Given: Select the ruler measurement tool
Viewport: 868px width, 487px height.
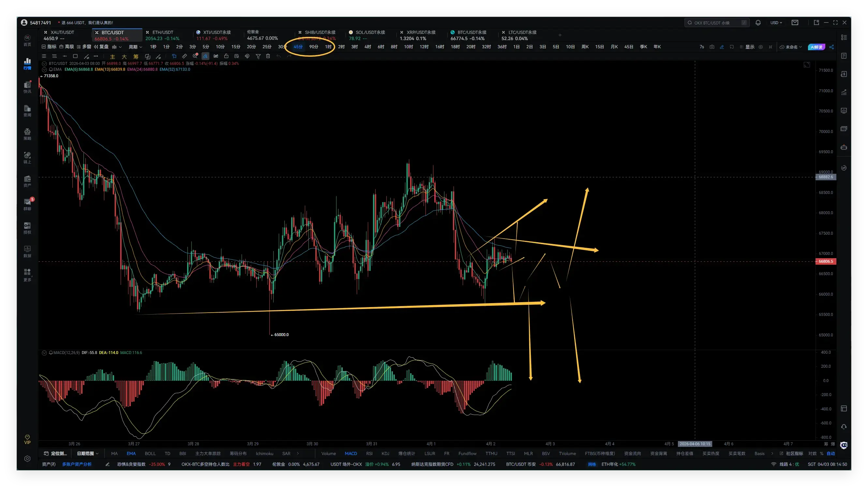Looking at the screenshot, I should (x=184, y=56).
